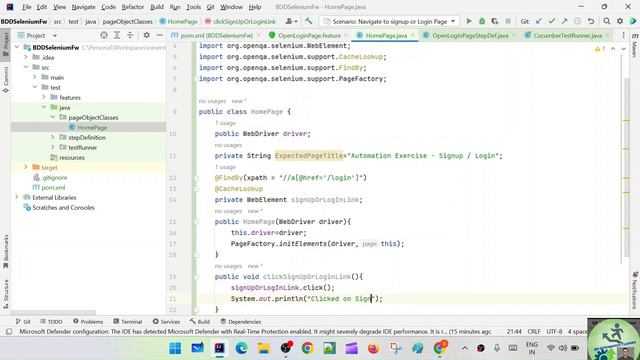Expand the stepDefinition package
Viewport: 640px width, 360px height.
(53, 137)
